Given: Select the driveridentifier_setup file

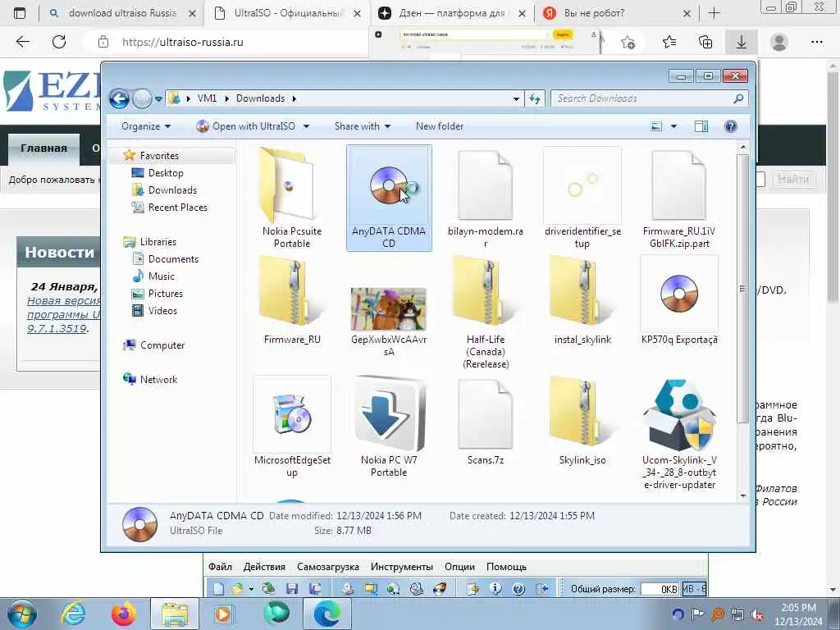Looking at the screenshot, I should click(x=582, y=198).
